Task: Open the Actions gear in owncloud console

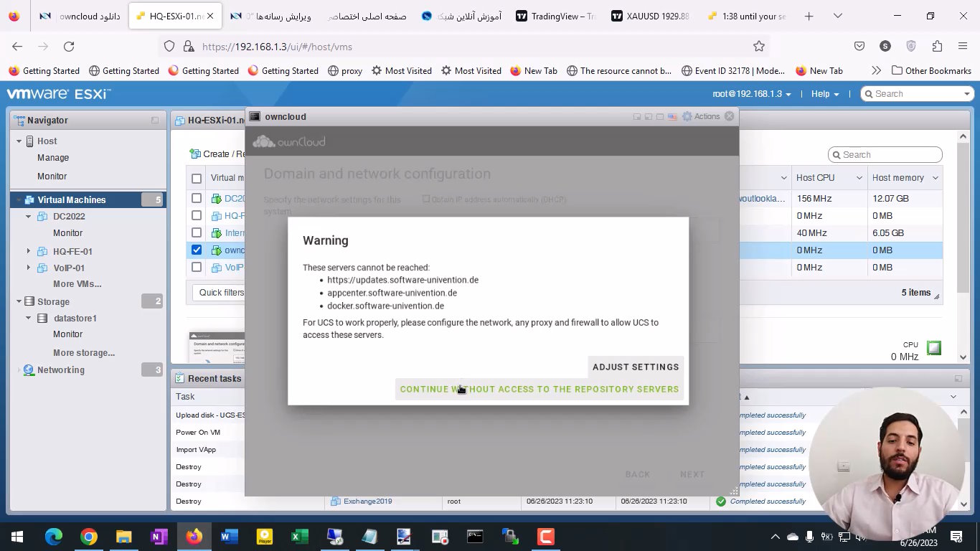Action: click(x=701, y=116)
